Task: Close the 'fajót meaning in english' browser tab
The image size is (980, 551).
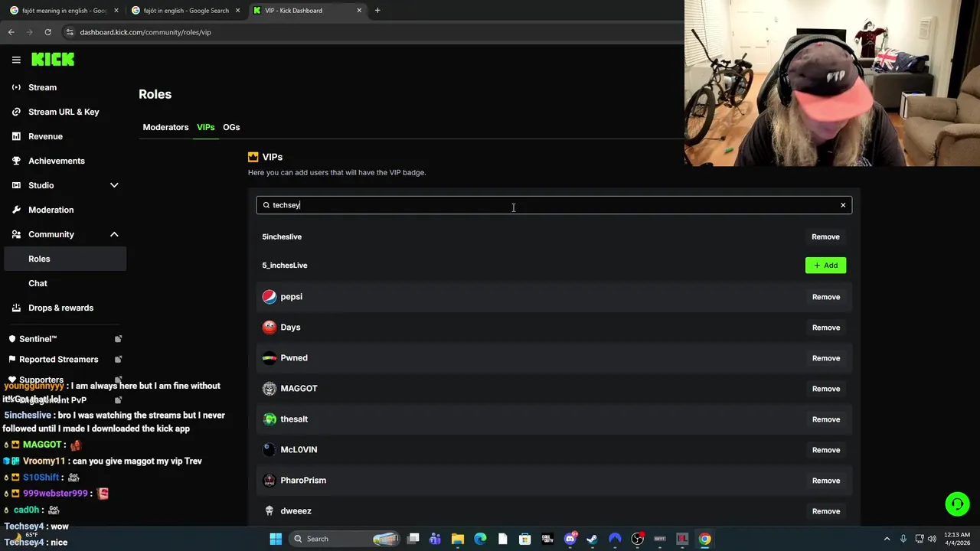Action: tap(116, 11)
